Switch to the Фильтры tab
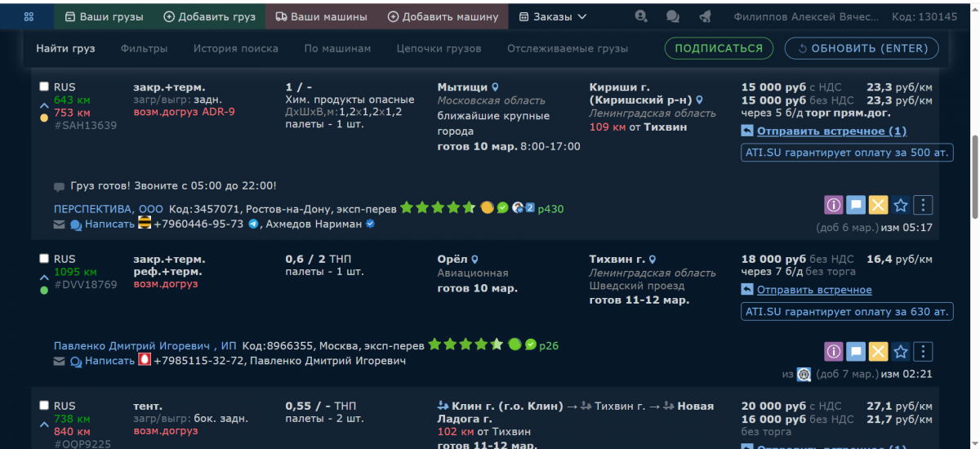 click(x=144, y=48)
